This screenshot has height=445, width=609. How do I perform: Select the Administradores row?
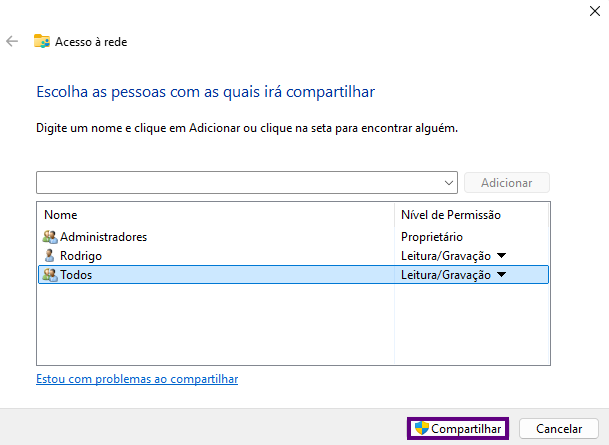point(104,237)
